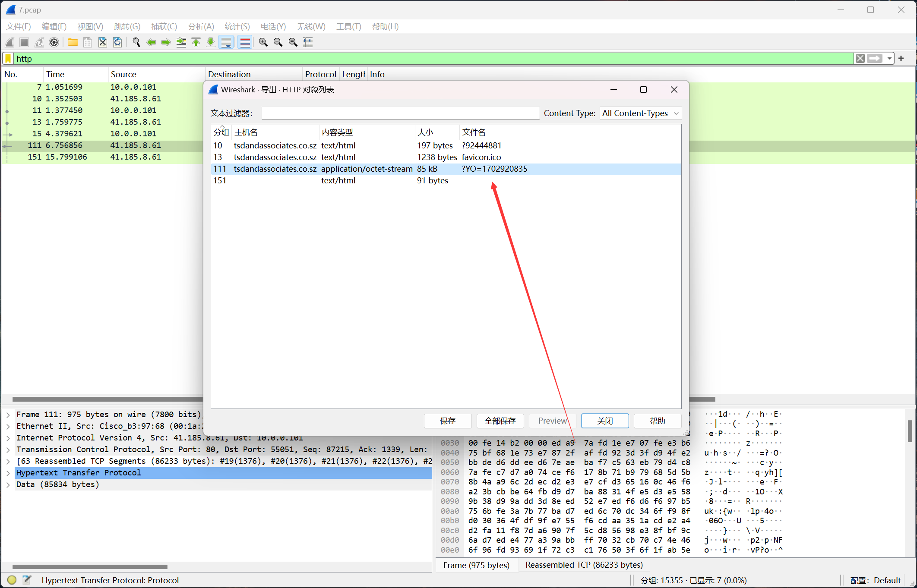Click the open capture file icon
Viewport: 917px width, 588px height.
[x=72, y=42]
